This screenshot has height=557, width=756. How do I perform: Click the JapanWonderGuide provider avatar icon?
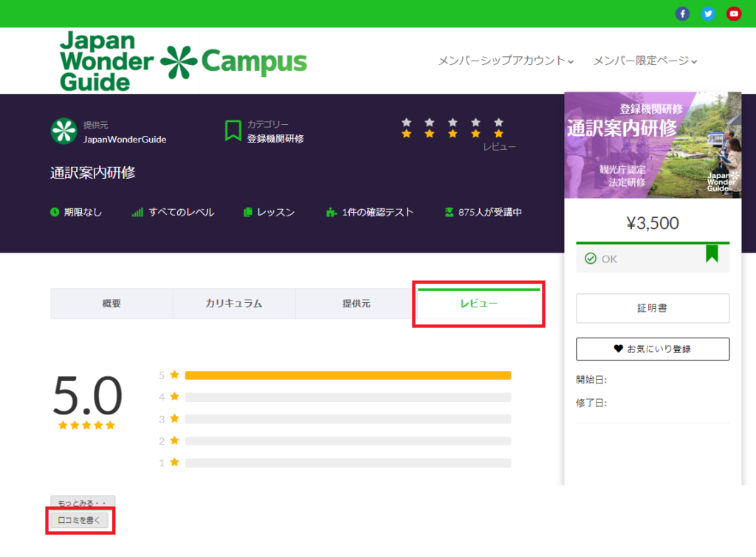[63, 131]
